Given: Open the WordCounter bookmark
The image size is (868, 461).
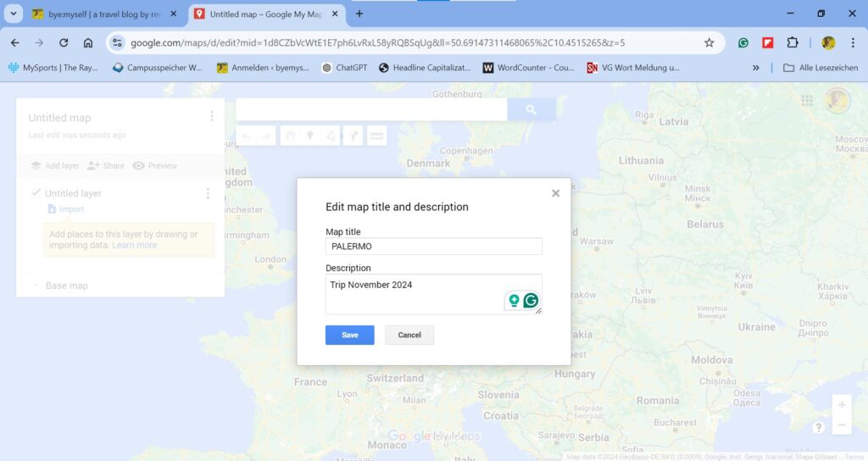Looking at the screenshot, I should pos(529,68).
